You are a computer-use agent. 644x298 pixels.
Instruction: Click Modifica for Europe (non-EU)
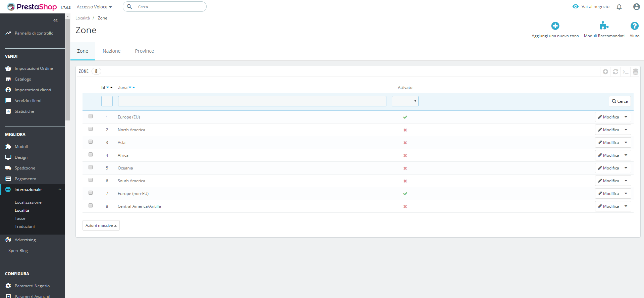(x=608, y=194)
